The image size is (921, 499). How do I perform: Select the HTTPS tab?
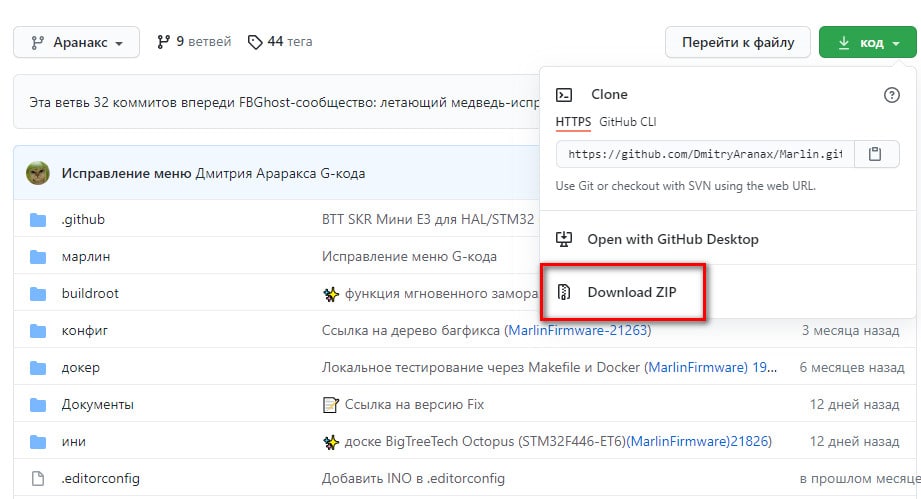(x=573, y=122)
